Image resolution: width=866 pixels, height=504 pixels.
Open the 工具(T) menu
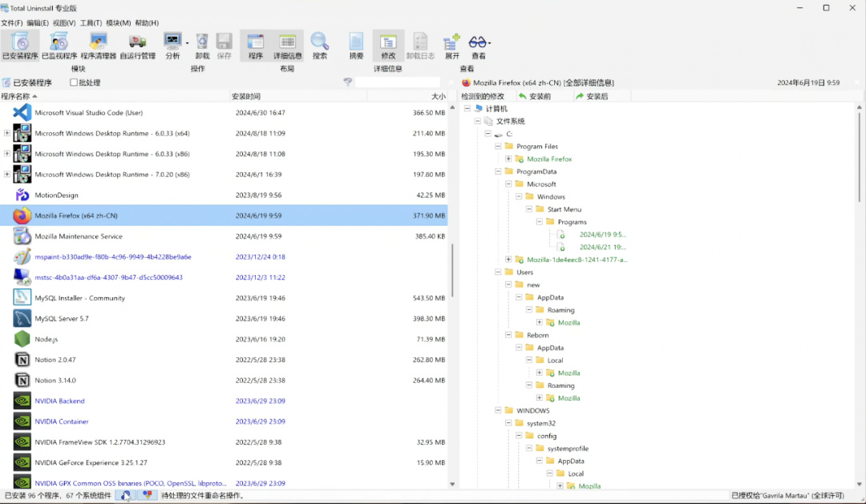point(91,22)
